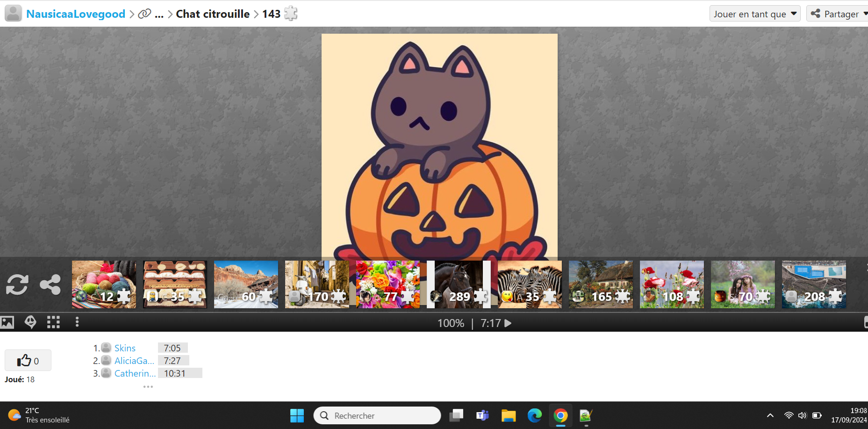Image resolution: width=868 pixels, height=429 pixels.
Task: Open the vertical three-dot puzzle menu
Action: point(77,322)
